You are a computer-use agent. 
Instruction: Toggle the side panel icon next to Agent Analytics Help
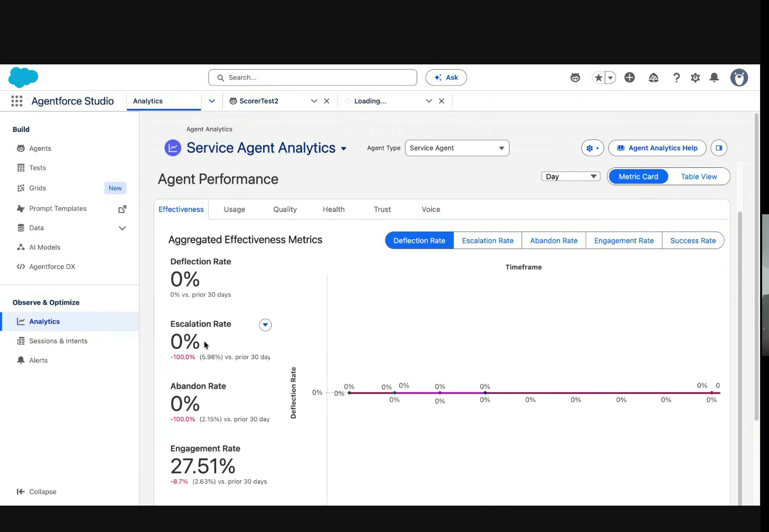[719, 148]
